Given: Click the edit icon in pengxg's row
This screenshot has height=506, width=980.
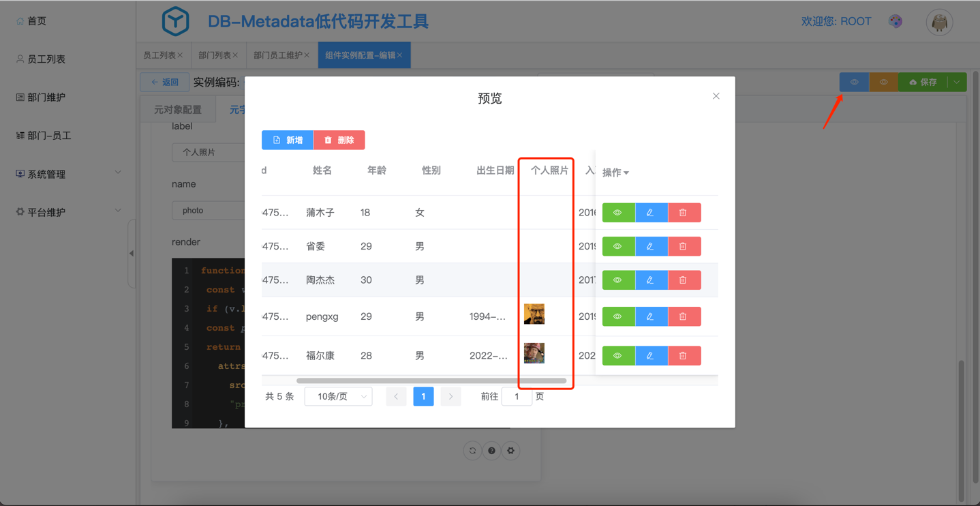Looking at the screenshot, I should click(651, 316).
